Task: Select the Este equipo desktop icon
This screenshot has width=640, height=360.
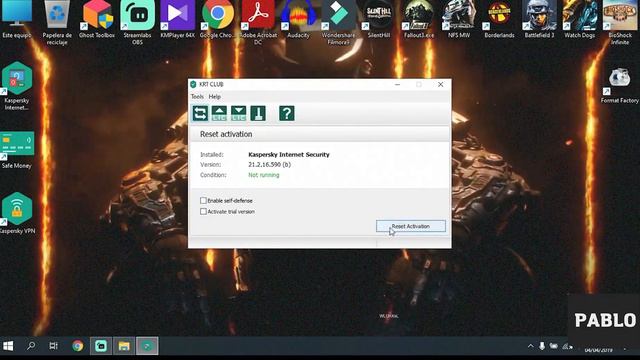Action: click(x=17, y=20)
